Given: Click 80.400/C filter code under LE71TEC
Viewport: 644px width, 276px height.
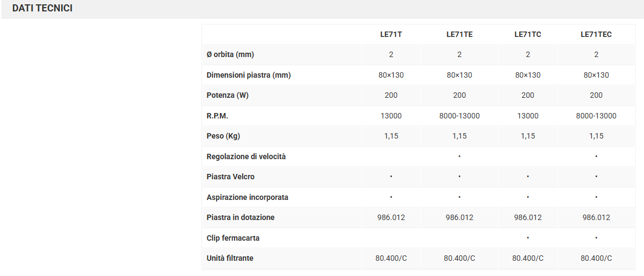Looking at the screenshot, I should [x=596, y=258].
